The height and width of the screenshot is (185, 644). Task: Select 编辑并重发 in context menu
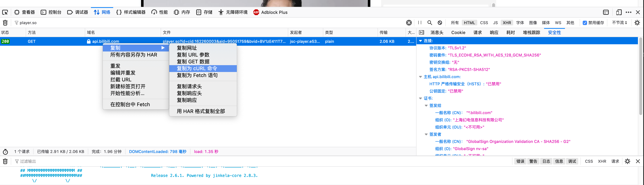[x=123, y=73]
